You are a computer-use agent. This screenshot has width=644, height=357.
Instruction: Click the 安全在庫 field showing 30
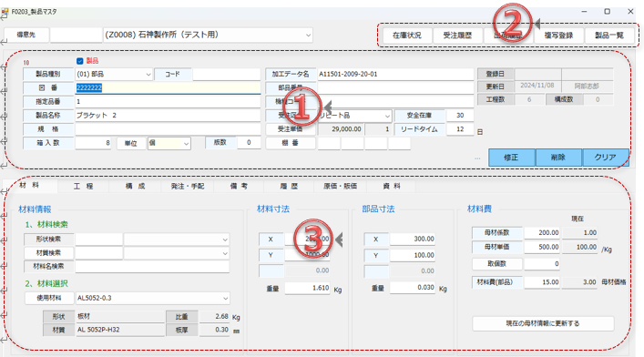pos(460,116)
